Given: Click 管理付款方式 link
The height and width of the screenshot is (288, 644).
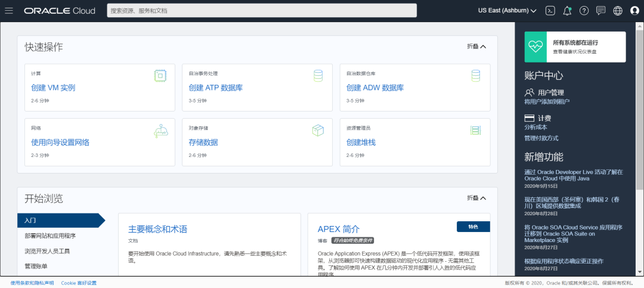Looking at the screenshot, I should point(541,138).
